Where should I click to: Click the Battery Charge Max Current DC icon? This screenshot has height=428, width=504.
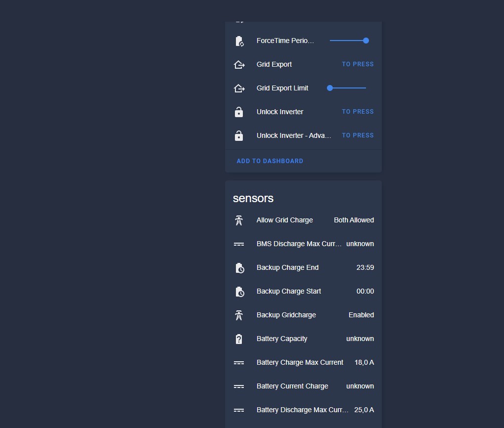pyautogui.click(x=239, y=363)
